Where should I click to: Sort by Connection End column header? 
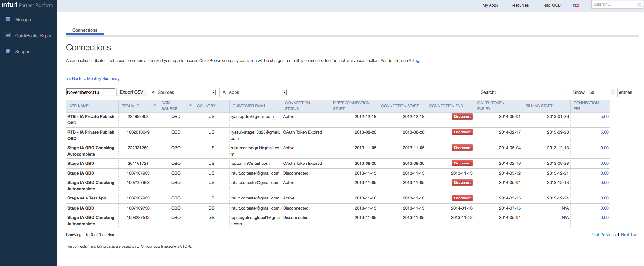click(x=450, y=106)
